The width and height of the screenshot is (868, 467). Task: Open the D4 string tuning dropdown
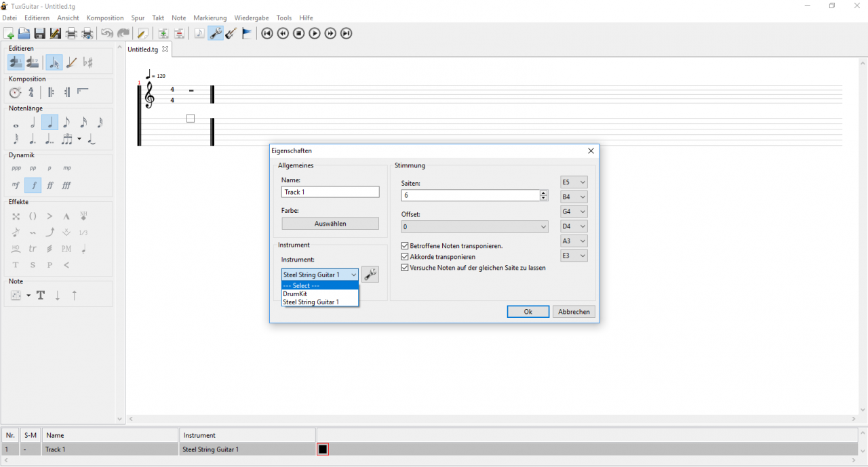pos(574,226)
